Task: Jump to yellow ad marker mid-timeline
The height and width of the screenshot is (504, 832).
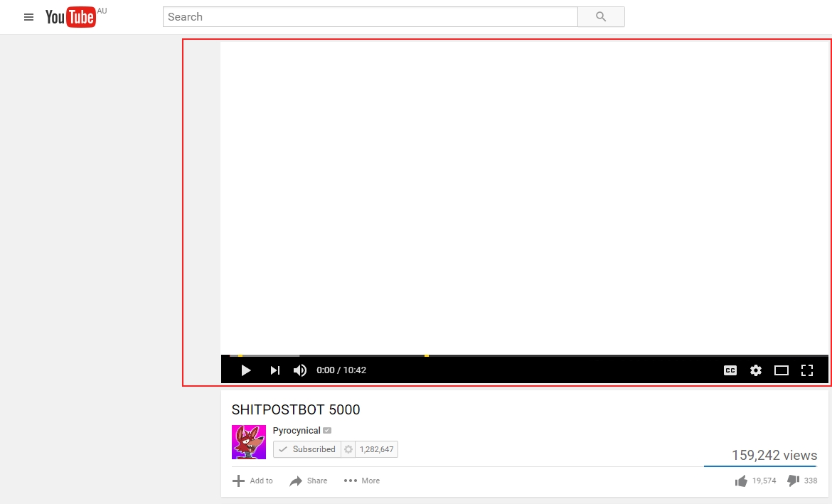Action: pos(427,355)
